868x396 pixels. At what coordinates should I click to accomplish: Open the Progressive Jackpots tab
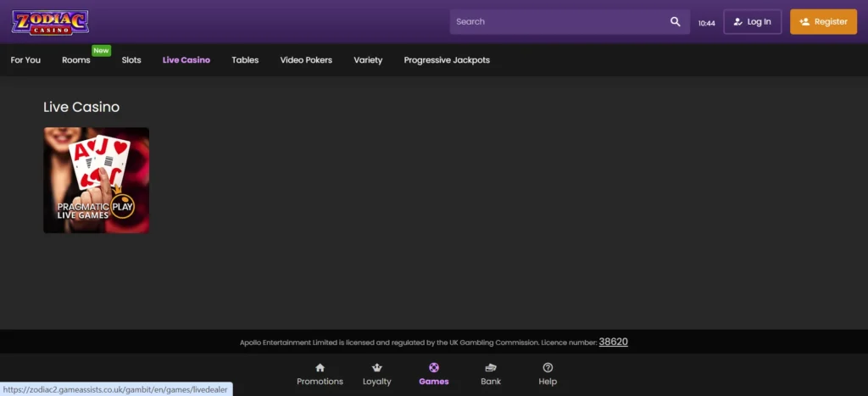447,60
